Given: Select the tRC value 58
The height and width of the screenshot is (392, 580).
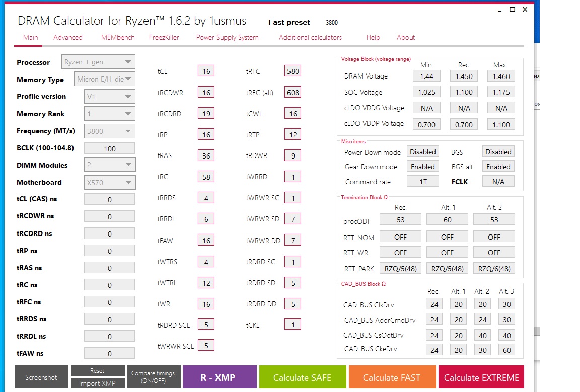Looking at the screenshot, I should [206, 177].
